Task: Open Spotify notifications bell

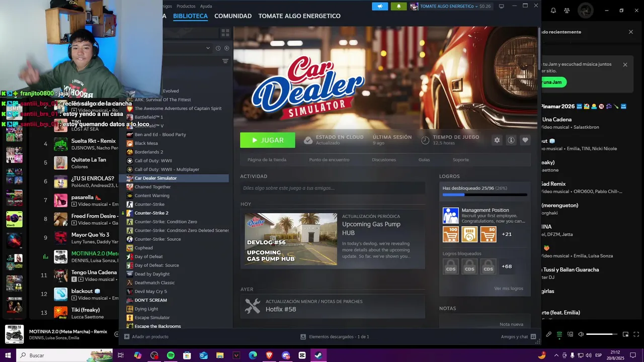Action: (x=553, y=10)
